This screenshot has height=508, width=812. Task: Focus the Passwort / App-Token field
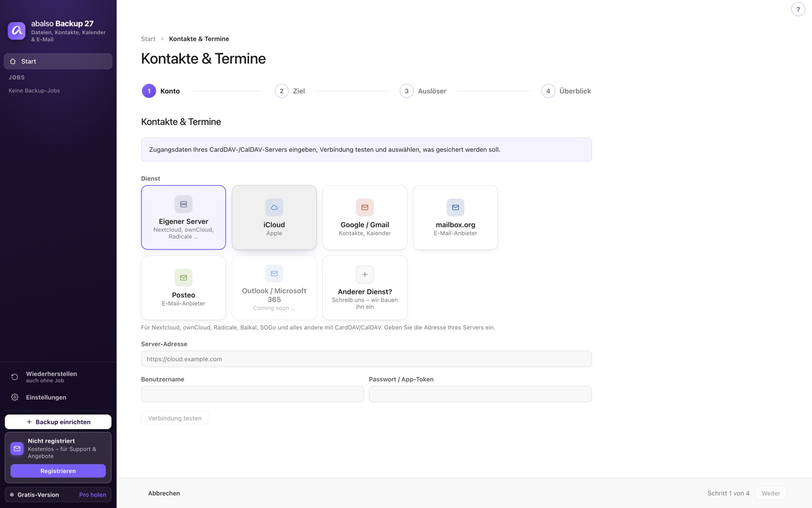click(480, 394)
